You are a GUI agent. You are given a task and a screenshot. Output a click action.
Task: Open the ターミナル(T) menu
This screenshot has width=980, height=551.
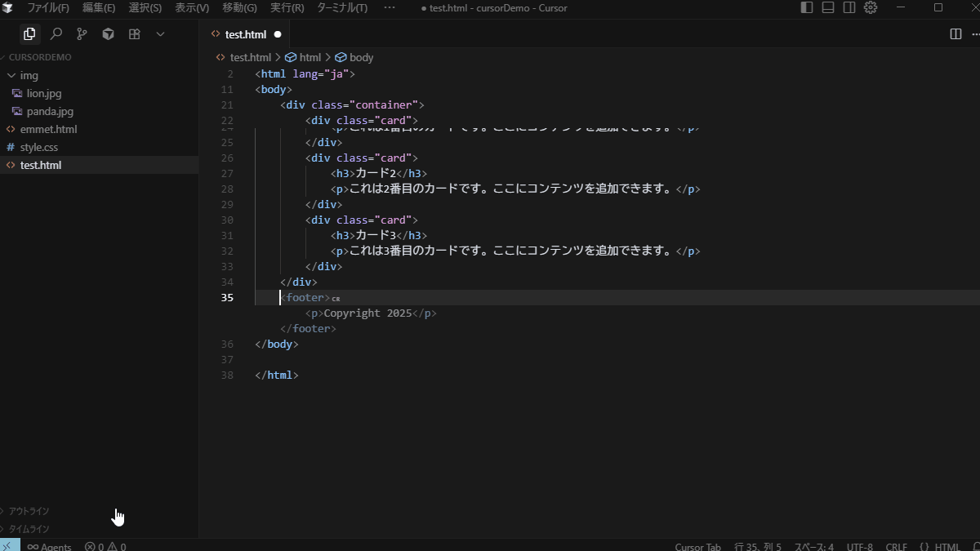point(342,7)
